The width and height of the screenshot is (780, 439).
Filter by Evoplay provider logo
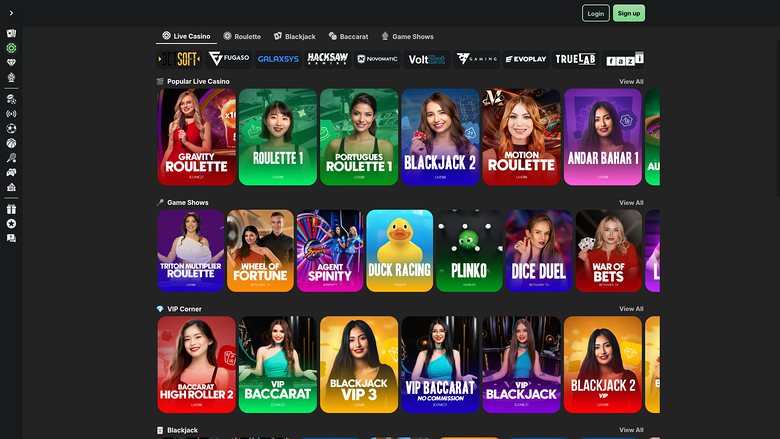click(x=526, y=59)
